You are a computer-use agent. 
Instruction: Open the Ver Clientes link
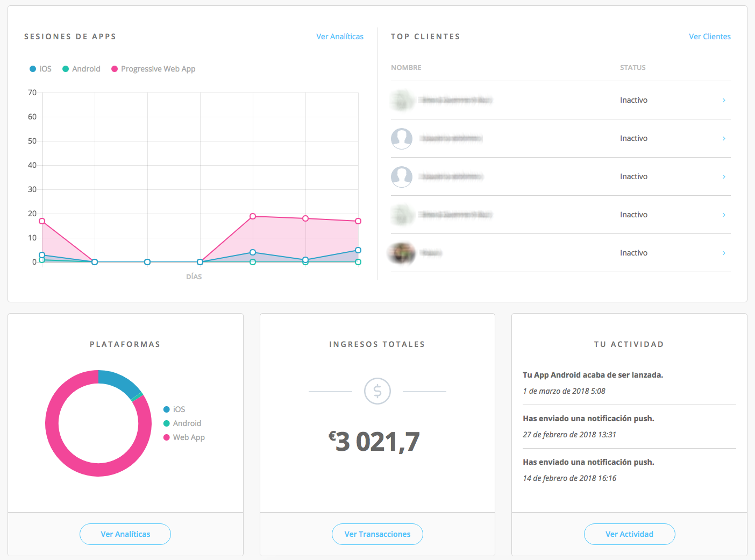(710, 37)
